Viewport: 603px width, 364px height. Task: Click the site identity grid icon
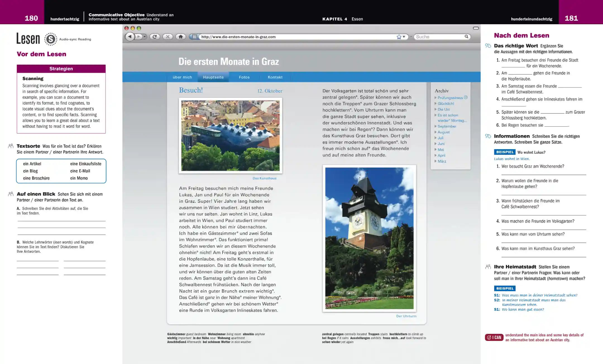coord(194,37)
